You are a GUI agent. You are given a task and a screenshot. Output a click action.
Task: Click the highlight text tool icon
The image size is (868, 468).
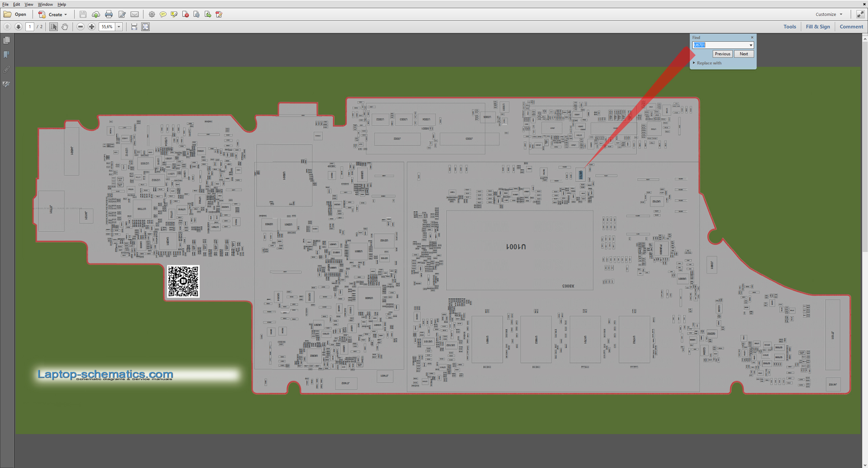[x=174, y=14]
